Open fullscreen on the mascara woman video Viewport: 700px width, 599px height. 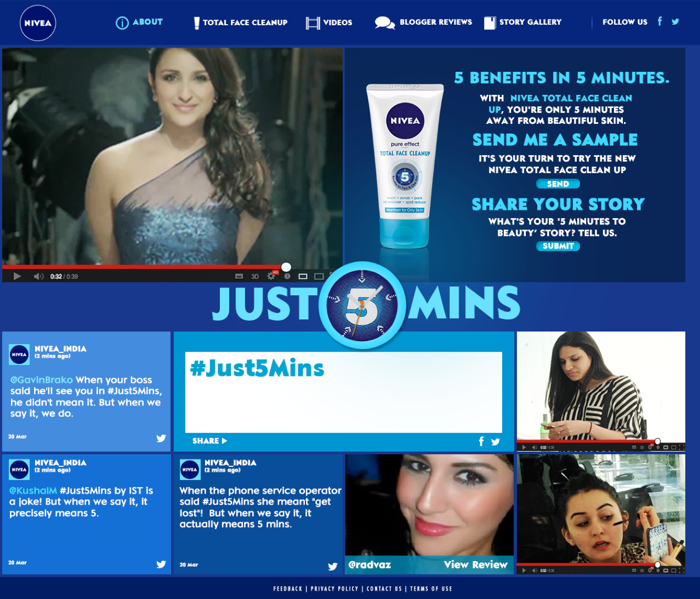681,570
